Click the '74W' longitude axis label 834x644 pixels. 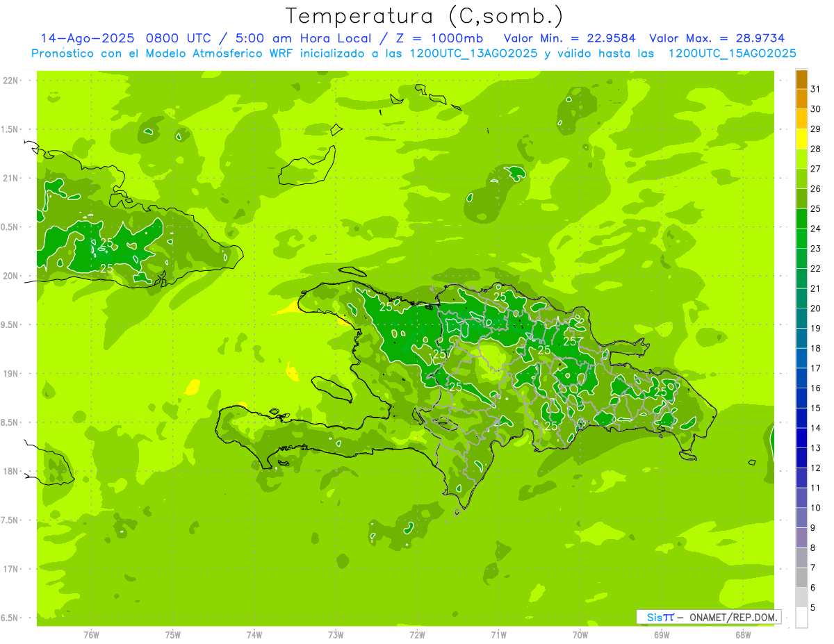(254, 635)
